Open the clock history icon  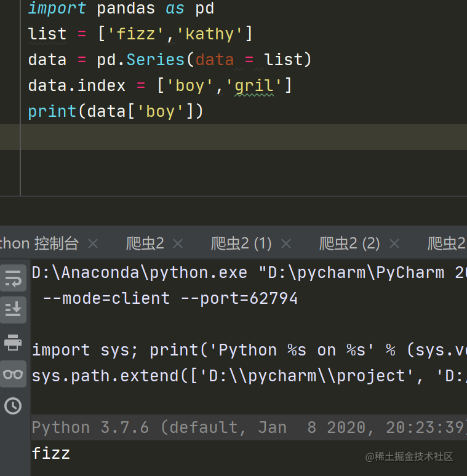point(13,406)
